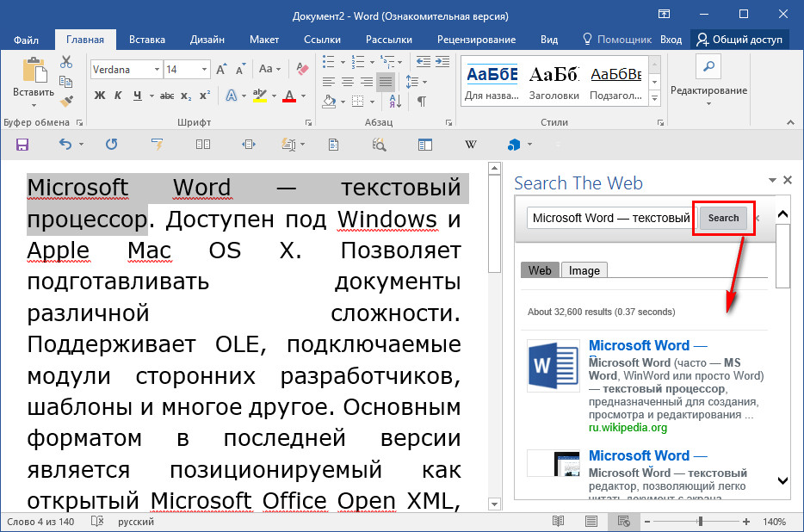Image resolution: width=804 pixels, height=532 pixels.
Task: Click the blue Office add-in icon
Action: tap(513, 145)
